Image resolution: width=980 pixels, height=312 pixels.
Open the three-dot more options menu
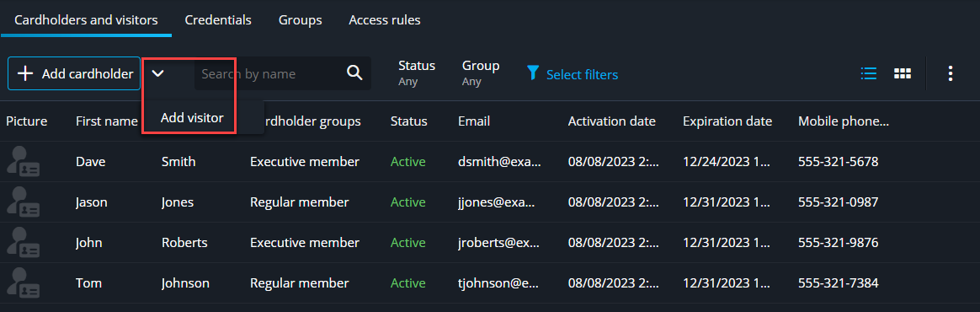950,73
